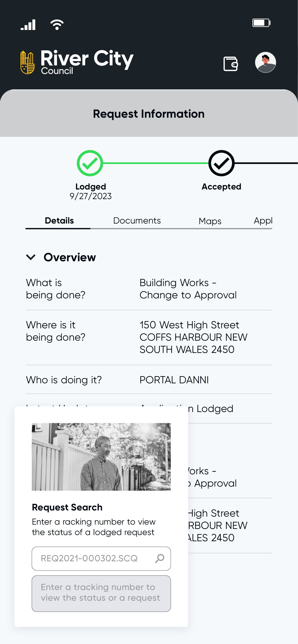298x644 pixels.
Task: Tap the River City Council logo
Action: [77, 62]
